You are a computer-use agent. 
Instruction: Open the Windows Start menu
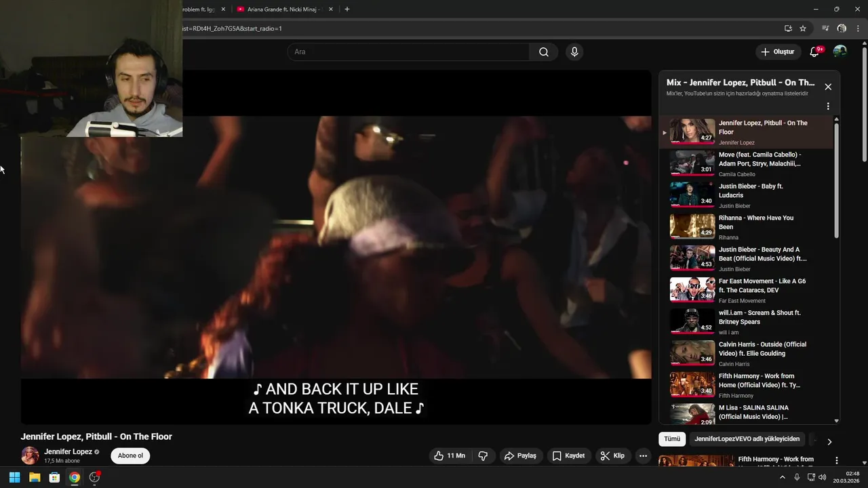tap(14, 477)
